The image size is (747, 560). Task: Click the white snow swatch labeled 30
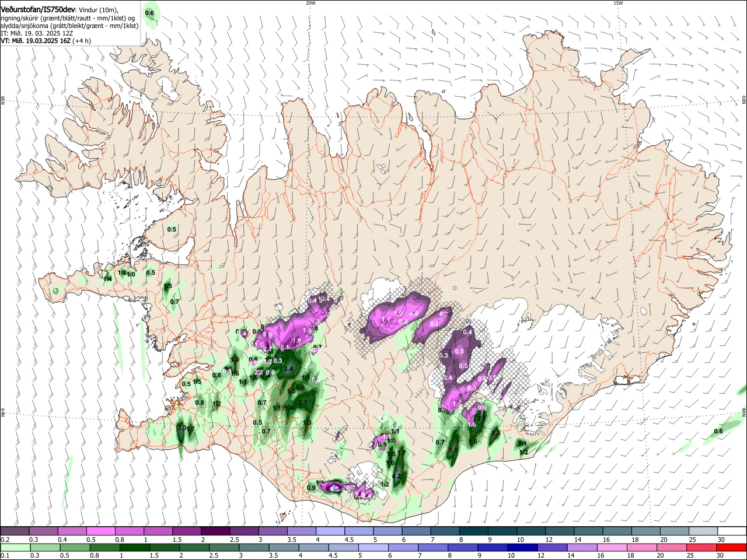click(x=731, y=531)
